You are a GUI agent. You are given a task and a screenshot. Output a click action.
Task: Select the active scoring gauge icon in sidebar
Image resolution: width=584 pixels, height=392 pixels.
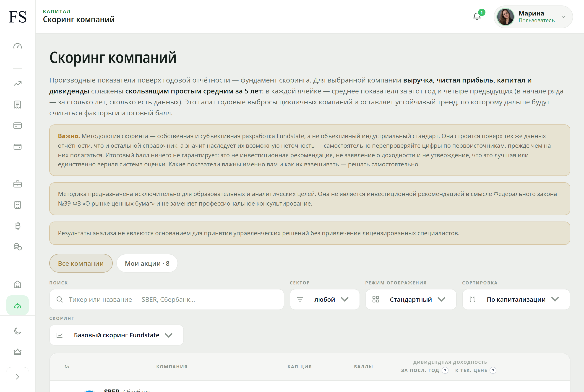(x=18, y=305)
